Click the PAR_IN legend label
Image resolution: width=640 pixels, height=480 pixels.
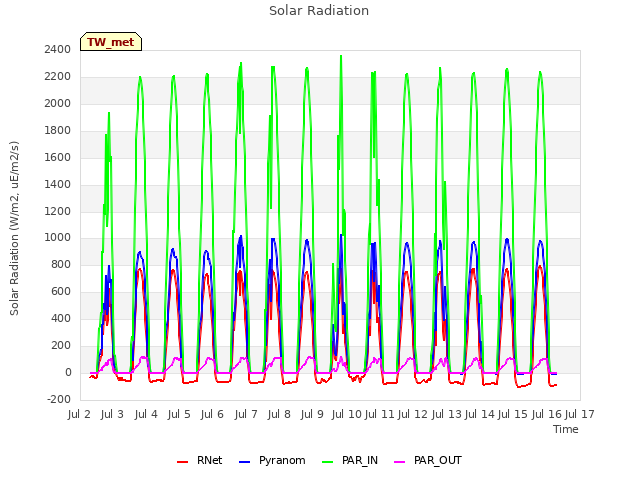(360, 460)
